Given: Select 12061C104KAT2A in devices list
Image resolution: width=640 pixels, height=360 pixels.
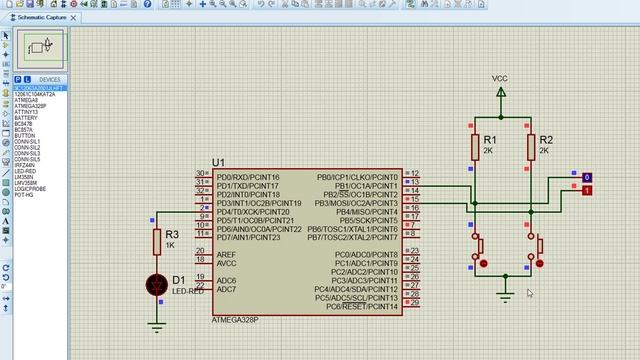Looking at the screenshot, I should pos(35,94).
